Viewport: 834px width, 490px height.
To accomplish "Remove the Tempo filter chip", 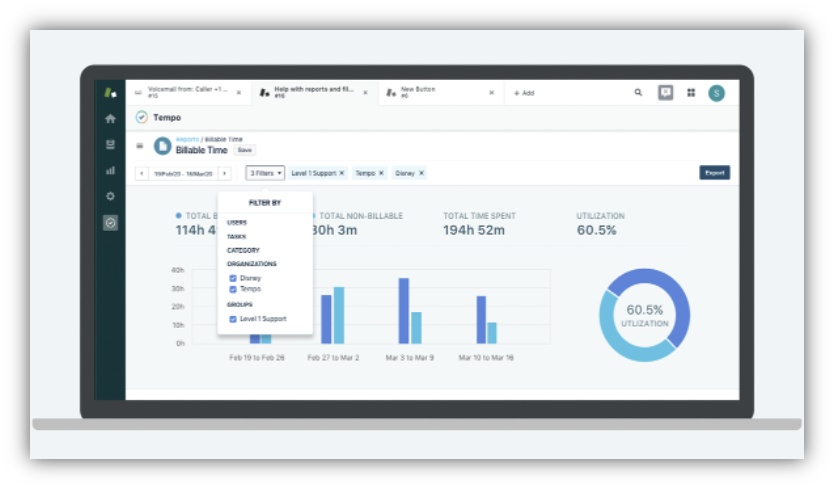I will [381, 173].
